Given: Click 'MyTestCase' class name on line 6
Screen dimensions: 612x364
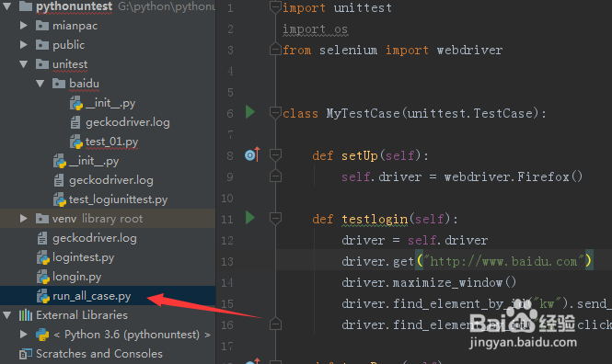Looking at the screenshot, I should click(x=364, y=113).
